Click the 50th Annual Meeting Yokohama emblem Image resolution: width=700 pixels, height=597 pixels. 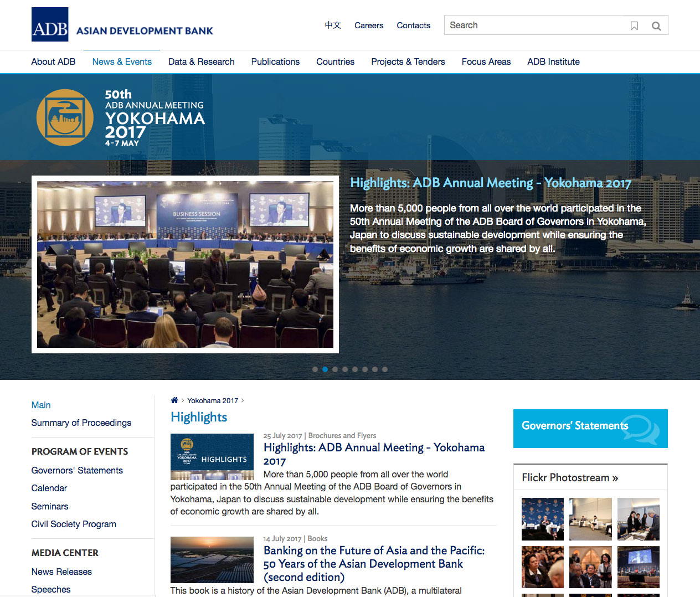[x=65, y=117]
